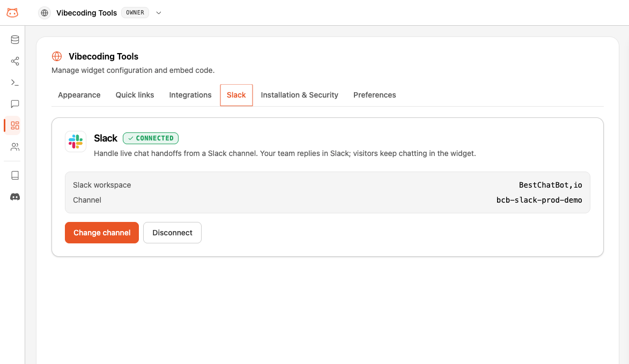Open the Discord icon in the sidebar

coord(15,197)
